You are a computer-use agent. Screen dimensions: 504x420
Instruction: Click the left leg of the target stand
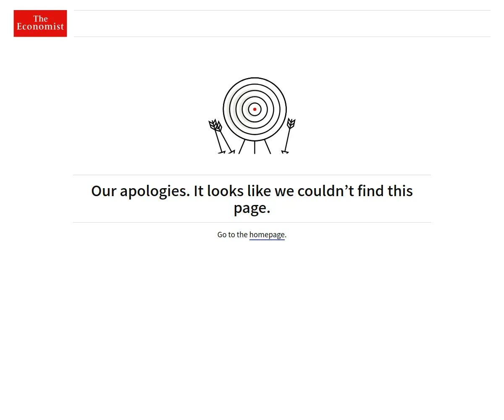pos(242,147)
